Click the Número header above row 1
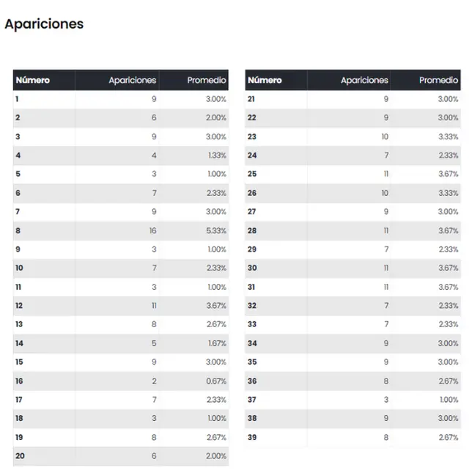 [33, 80]
